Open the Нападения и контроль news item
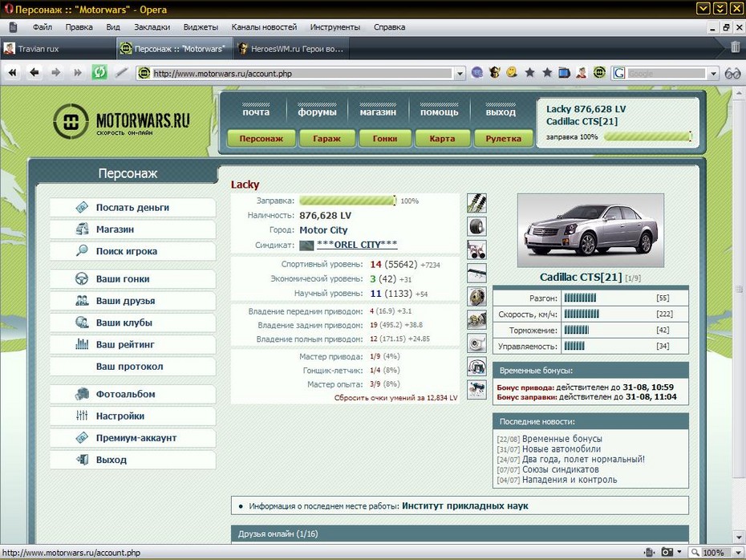The width and height of the screenshot is (746, 560). 570,480
